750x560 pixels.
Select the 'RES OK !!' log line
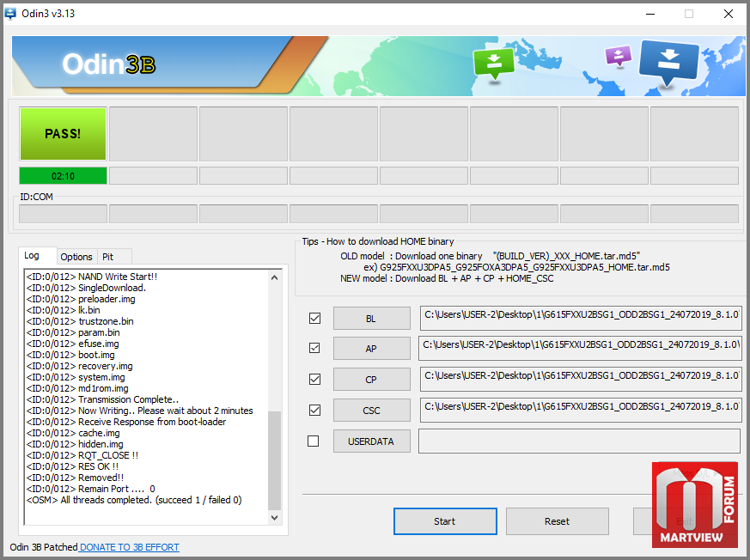[72, 466]
